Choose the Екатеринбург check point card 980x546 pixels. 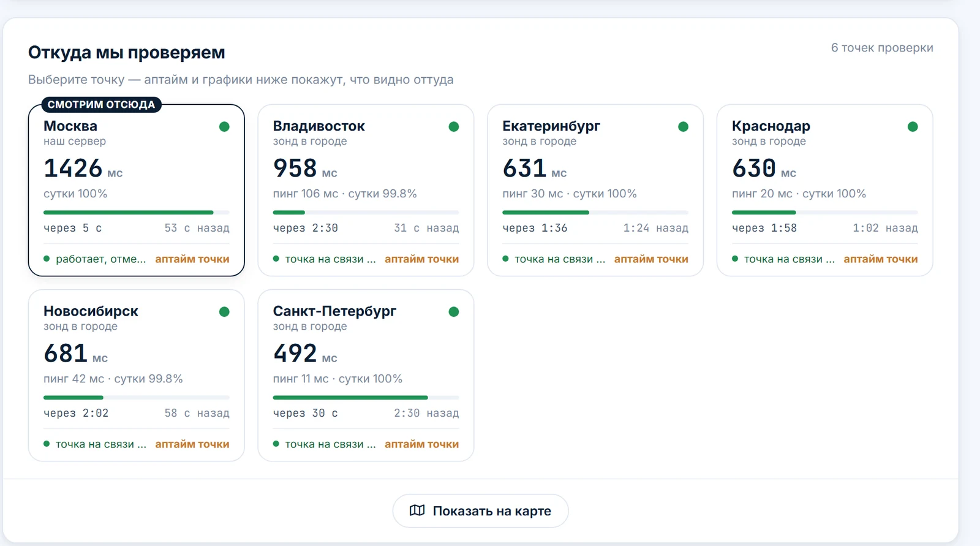coord(595,190)
